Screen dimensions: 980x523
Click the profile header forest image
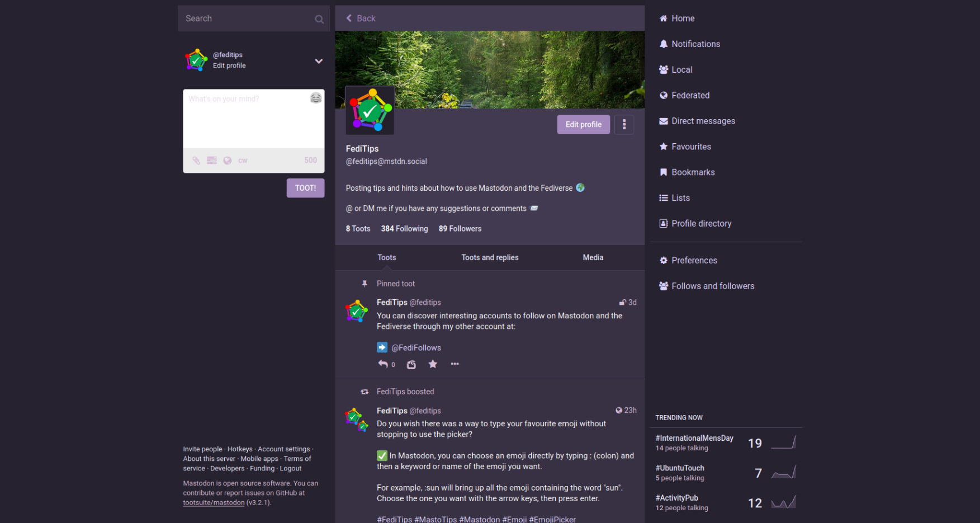pos(490,69)
